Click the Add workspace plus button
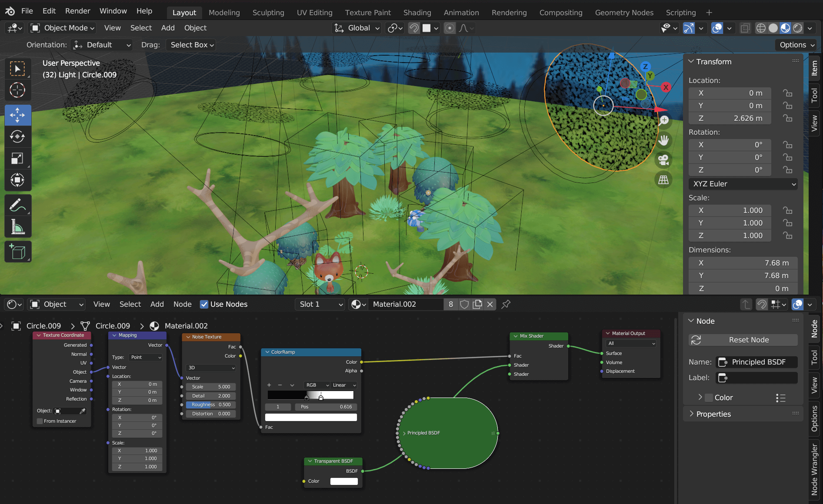Screen dimensions: 823x504 tap(709, 13)
